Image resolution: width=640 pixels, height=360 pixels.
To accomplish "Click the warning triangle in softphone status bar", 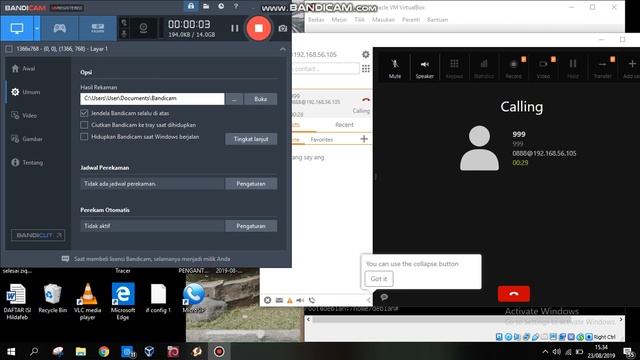I will (x=289, y=300).
